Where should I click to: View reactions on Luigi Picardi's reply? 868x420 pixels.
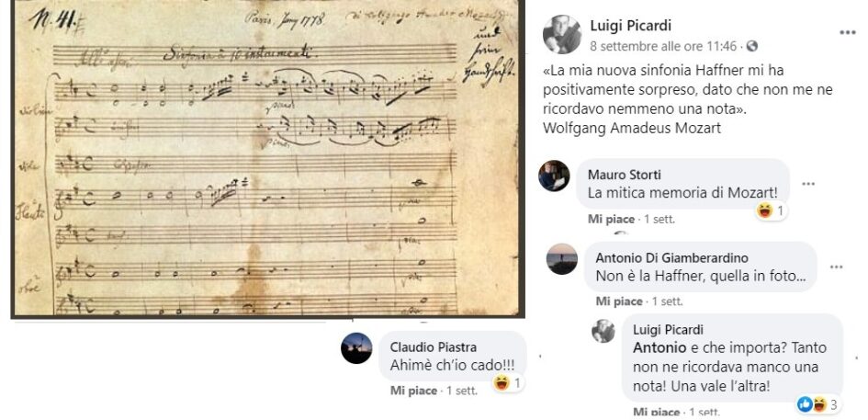817,404
